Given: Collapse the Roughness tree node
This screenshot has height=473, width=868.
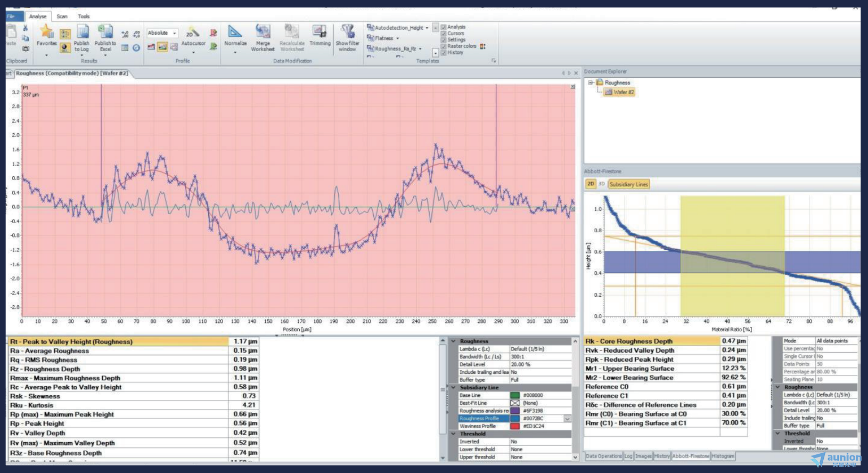Looking at the screenshot, I should pos(591,83).
